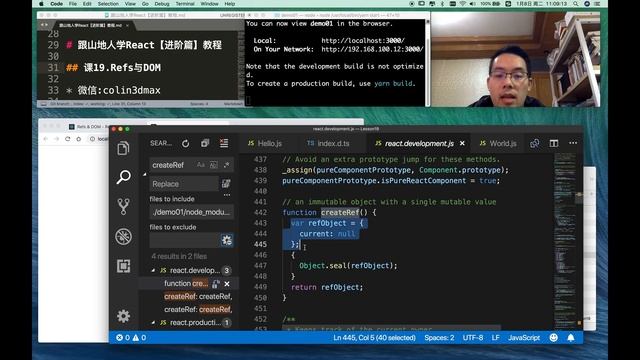Open the Selection menu
The image size is (640, 360).
click(x=108, y=4)
